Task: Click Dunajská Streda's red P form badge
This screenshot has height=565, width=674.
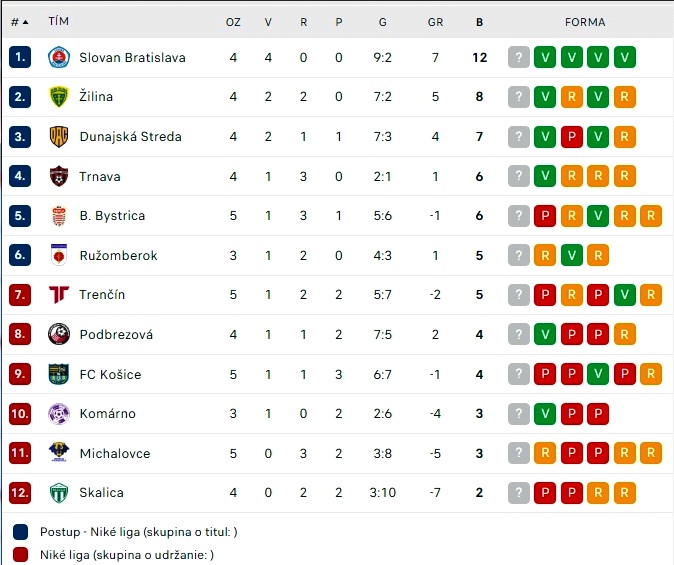Action: [571, 137]
